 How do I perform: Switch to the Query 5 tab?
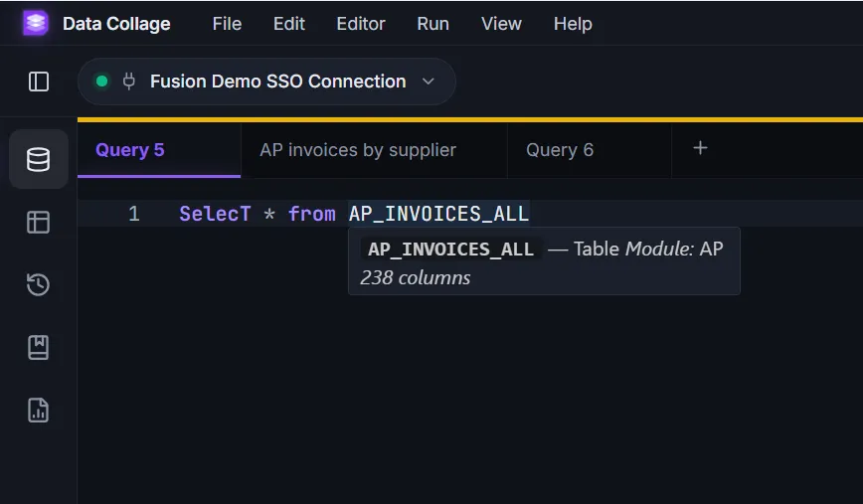[x=159, y=150]
